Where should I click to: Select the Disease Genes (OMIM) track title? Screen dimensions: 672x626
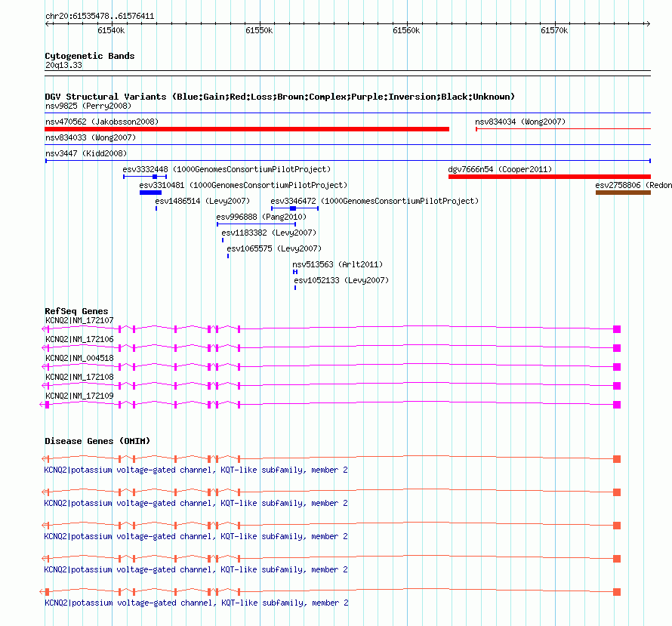coord(97,441)
